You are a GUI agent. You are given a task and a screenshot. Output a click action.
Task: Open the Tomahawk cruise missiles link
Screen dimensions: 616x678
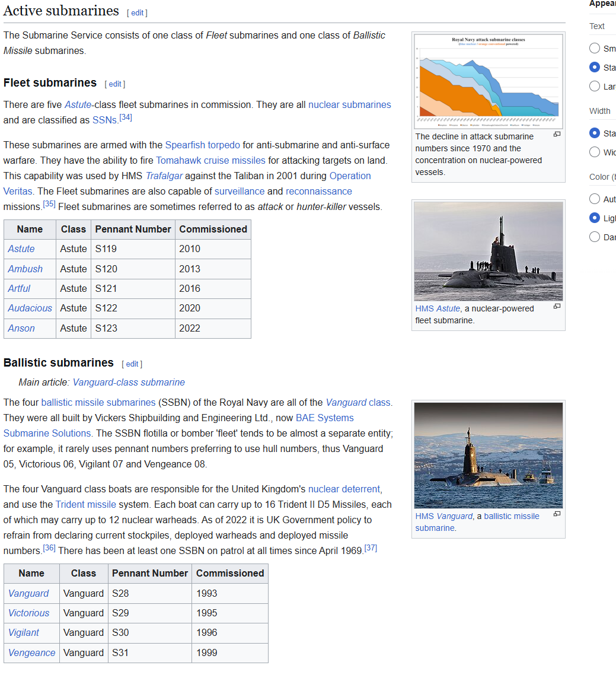210,160
